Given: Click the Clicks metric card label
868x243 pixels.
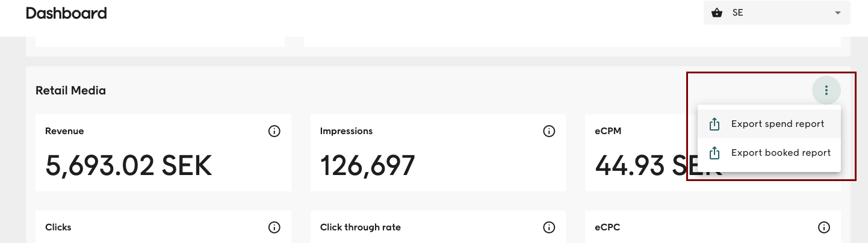Looking at the screenshot, I should (x=58, y=227).
